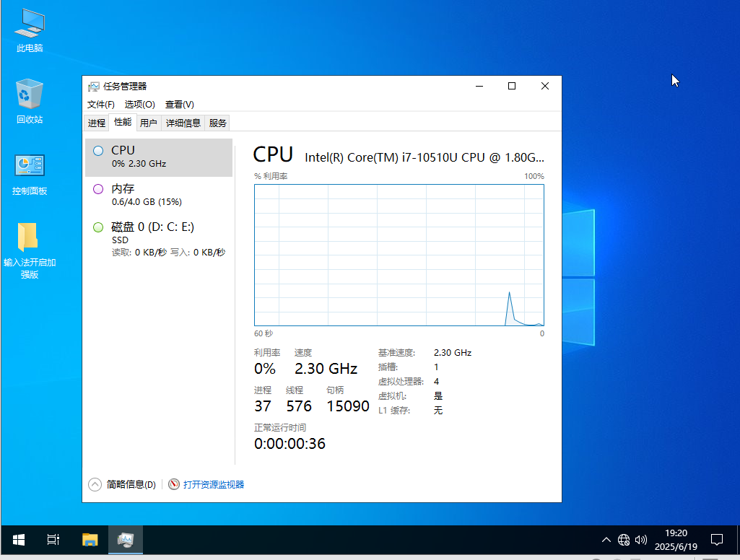Minimize the Task Manager window
The width and height of the screenshot is (740, 560).
point(479,86)
